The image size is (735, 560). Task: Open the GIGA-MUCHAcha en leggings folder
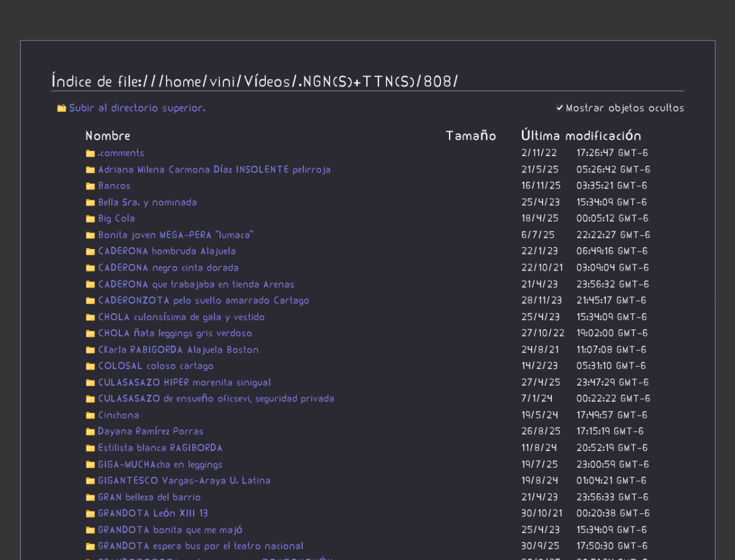pyautogui.click(x=160, y=464)
